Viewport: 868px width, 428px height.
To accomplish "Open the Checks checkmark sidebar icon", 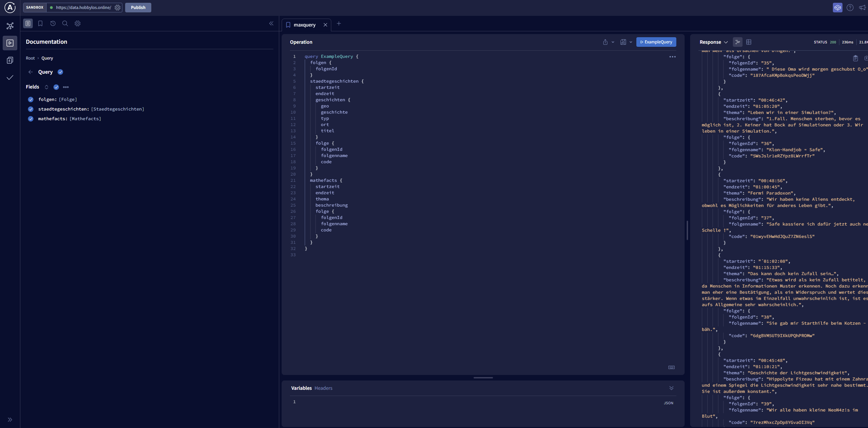I will pyautogui.click(x=10, y=77).
